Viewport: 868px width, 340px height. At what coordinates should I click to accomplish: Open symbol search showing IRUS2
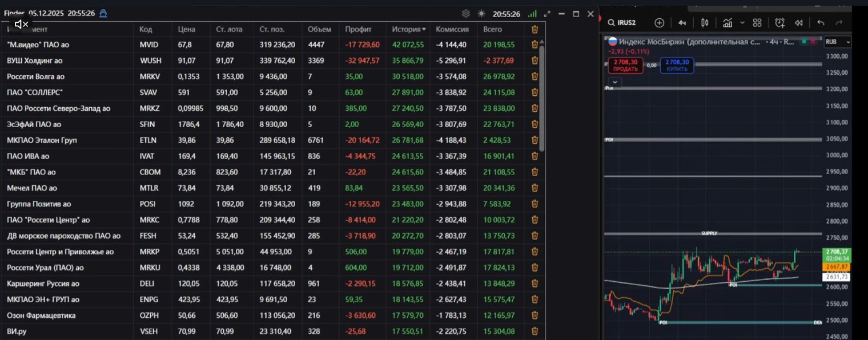(622, 23)
